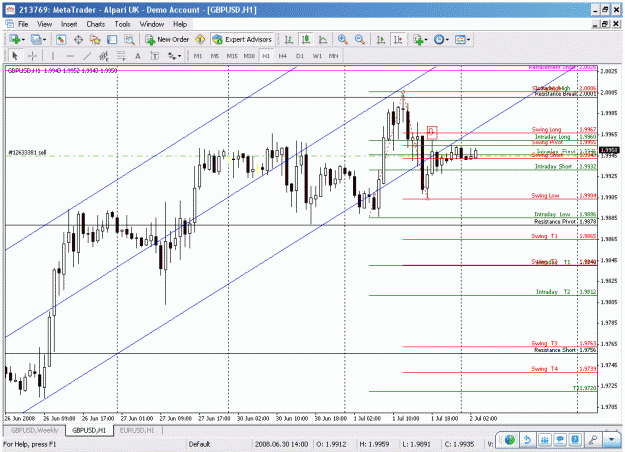Open the View menu
The height and width of the screenshot is (452, 625).
(x=45, y=24)
